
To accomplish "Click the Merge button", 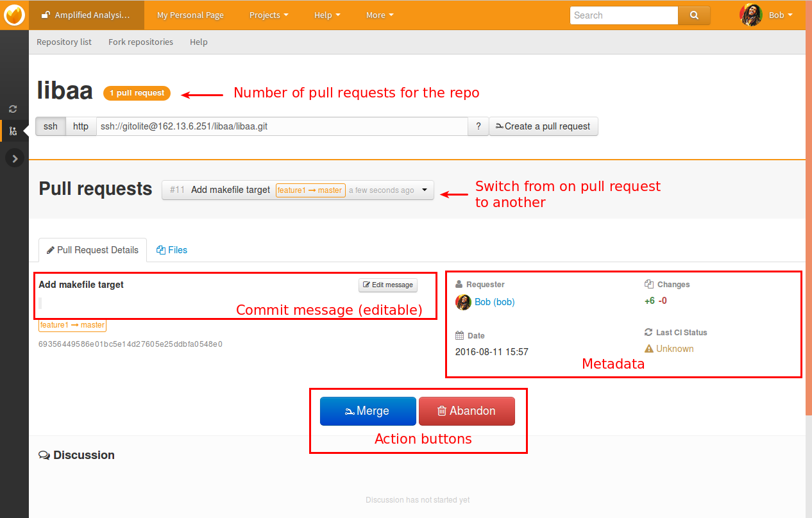I will click(368, 411).
